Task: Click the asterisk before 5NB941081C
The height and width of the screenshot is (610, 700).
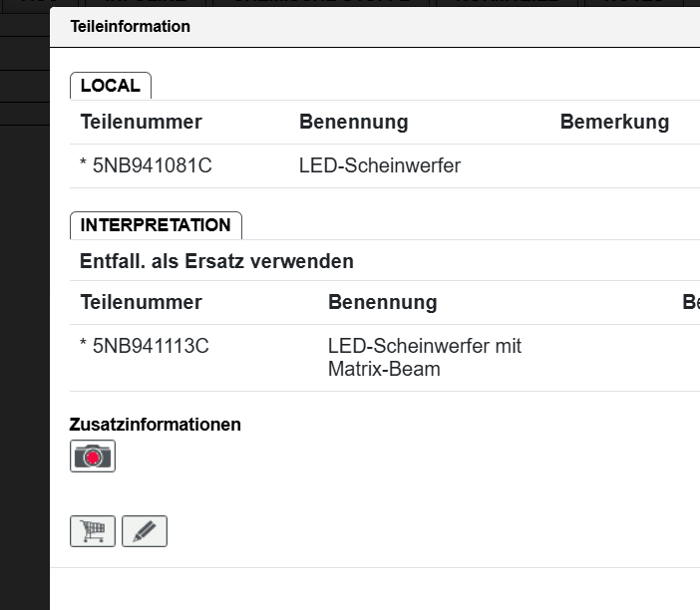Action: [84, 166]
